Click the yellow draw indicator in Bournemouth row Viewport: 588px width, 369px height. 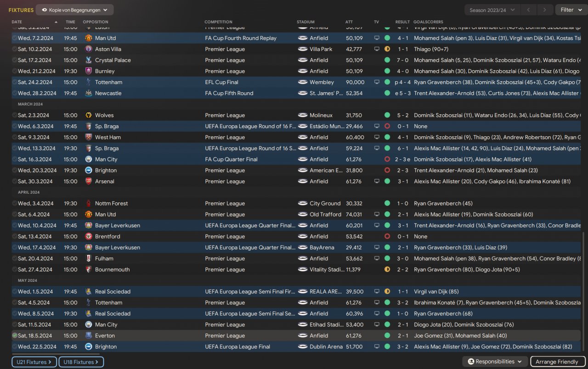387,269
